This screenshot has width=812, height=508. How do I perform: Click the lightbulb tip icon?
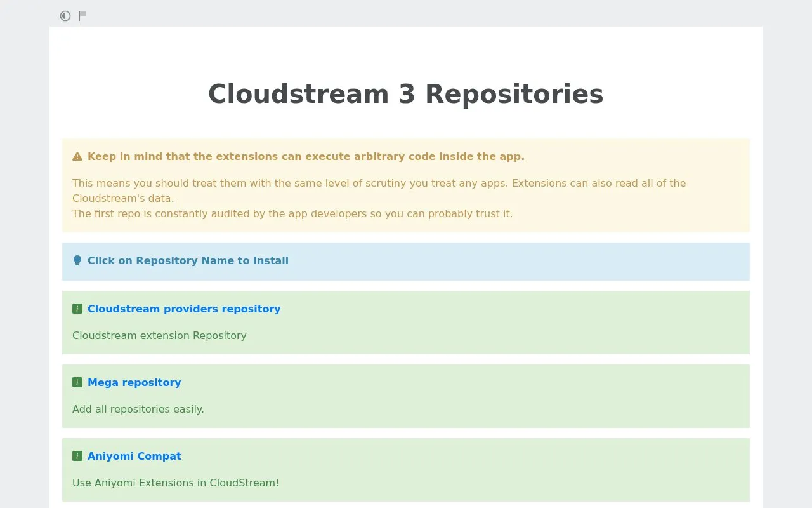pos(77,260)
